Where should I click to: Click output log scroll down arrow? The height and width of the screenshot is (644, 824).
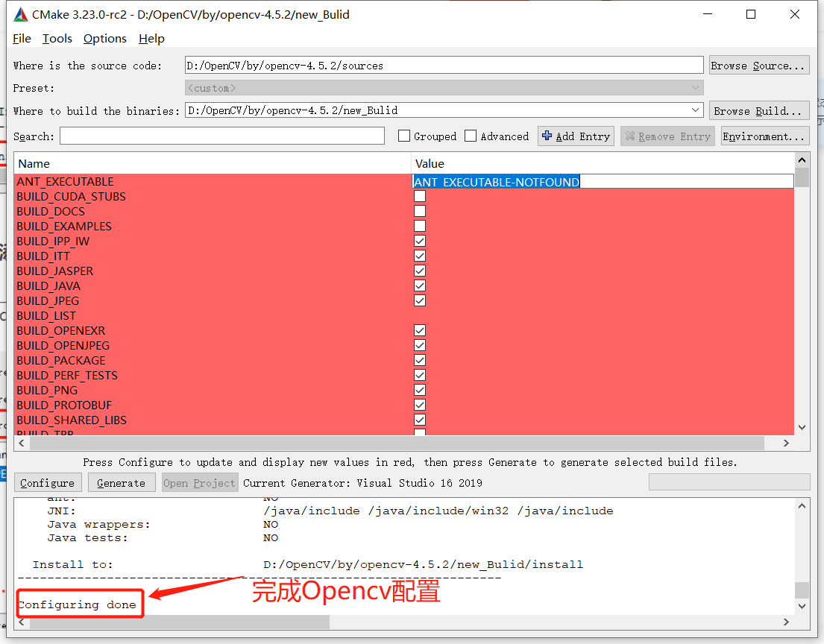[802, 606]
